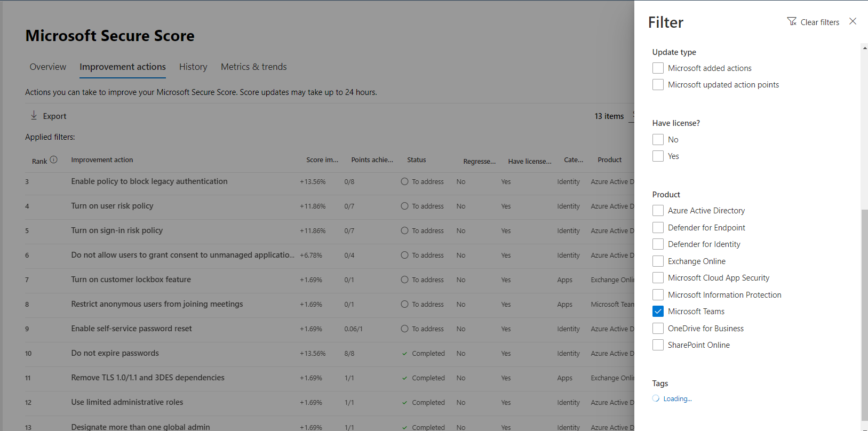Viewport: 868px width, 431px height.
Task: Open Designate more than one global admin
Action: [140, 427]
